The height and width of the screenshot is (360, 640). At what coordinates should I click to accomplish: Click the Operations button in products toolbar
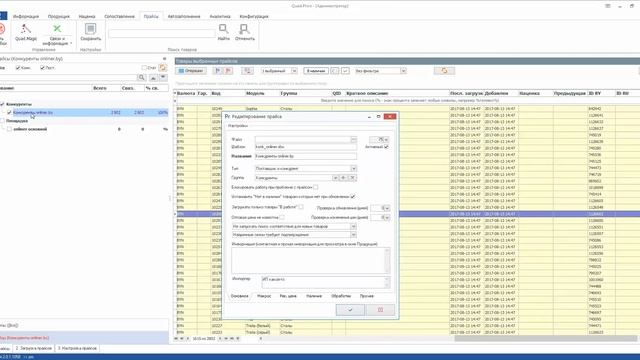point(191,71)
